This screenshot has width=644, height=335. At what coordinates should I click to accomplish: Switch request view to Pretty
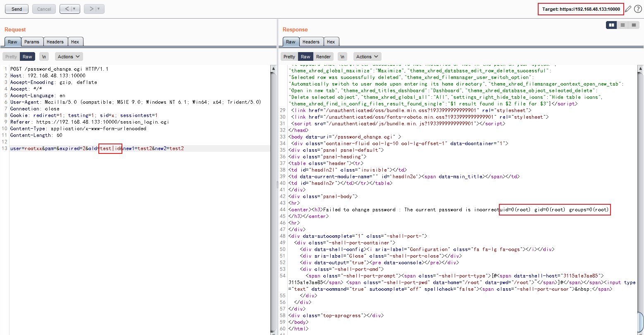click(11, 57)
